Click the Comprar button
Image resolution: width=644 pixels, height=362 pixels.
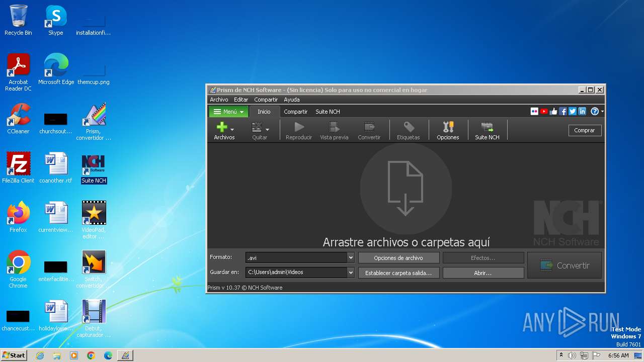pos(585,130)
